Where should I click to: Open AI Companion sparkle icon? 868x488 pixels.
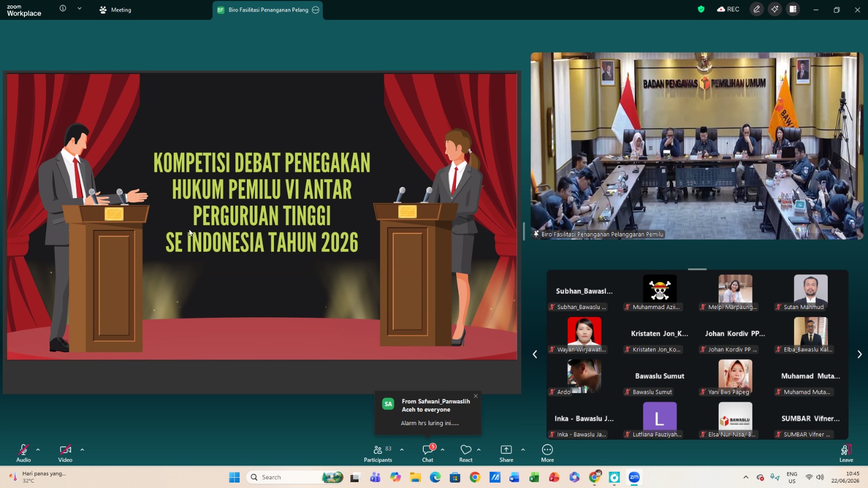point(775,9)
